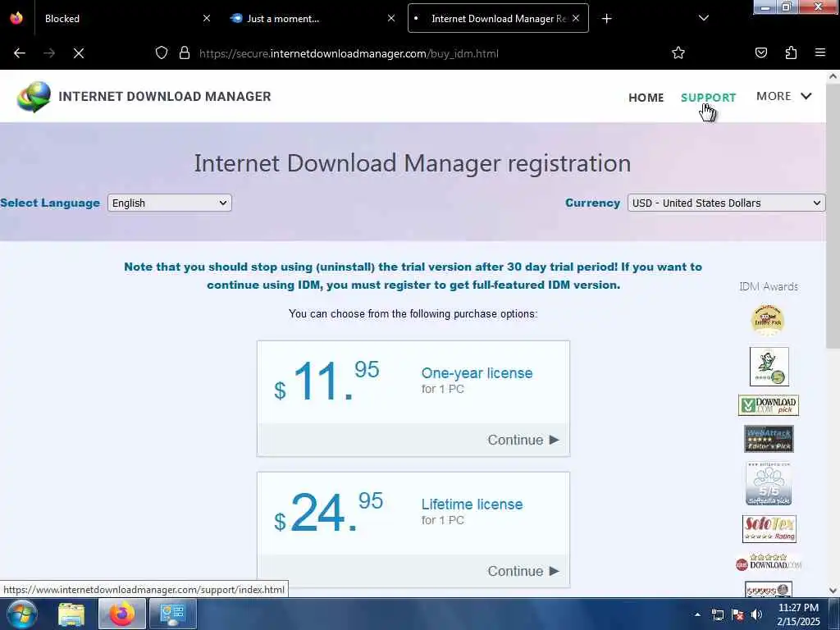The image size is (840, 630).
Task: Click the WebAttack Editor's Pick award badge
Action: tap(769, 440)
